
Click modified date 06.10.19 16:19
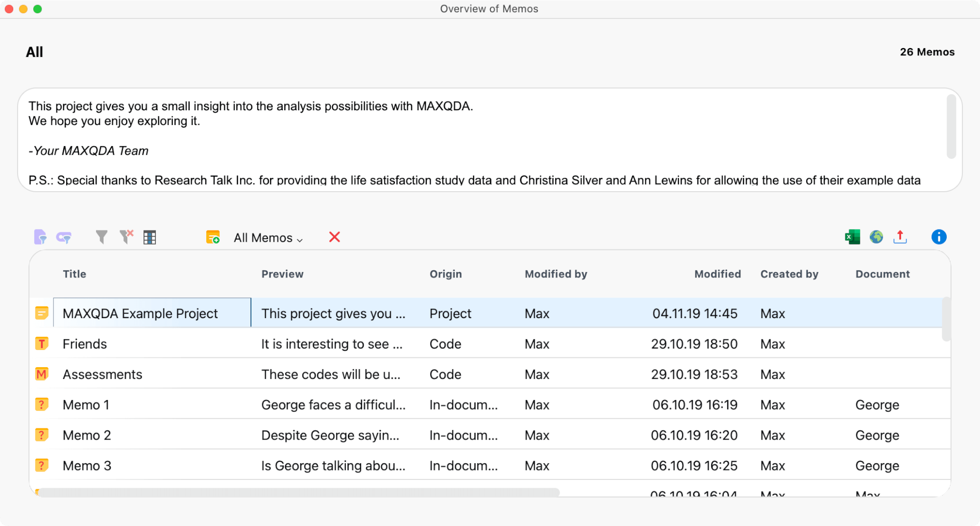point(695,405)
